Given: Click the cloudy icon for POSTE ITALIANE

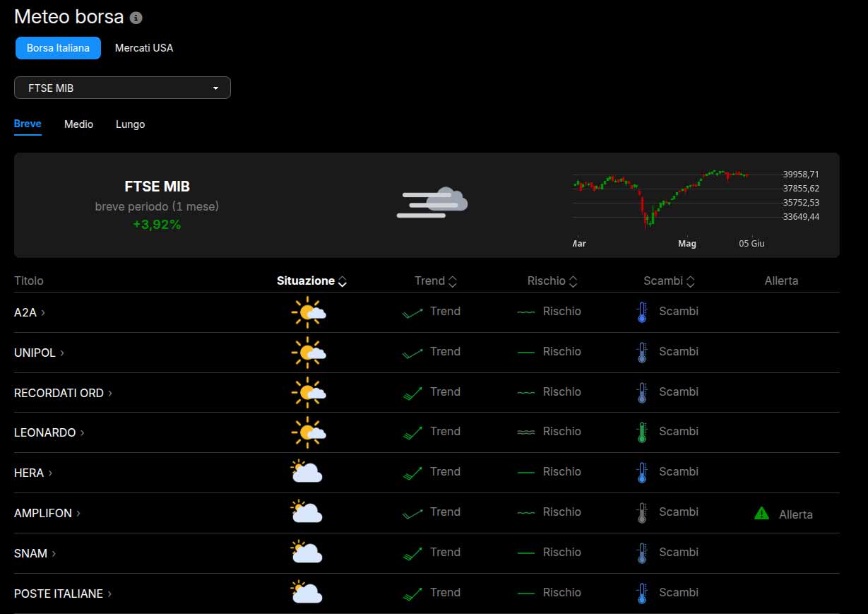Looking at the screenshot, I should [x=307, y=593].
